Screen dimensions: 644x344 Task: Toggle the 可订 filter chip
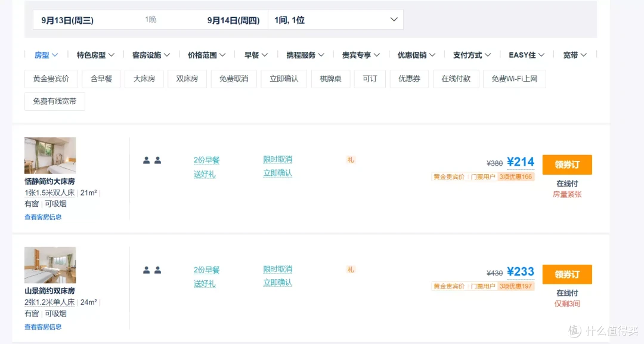370,79
